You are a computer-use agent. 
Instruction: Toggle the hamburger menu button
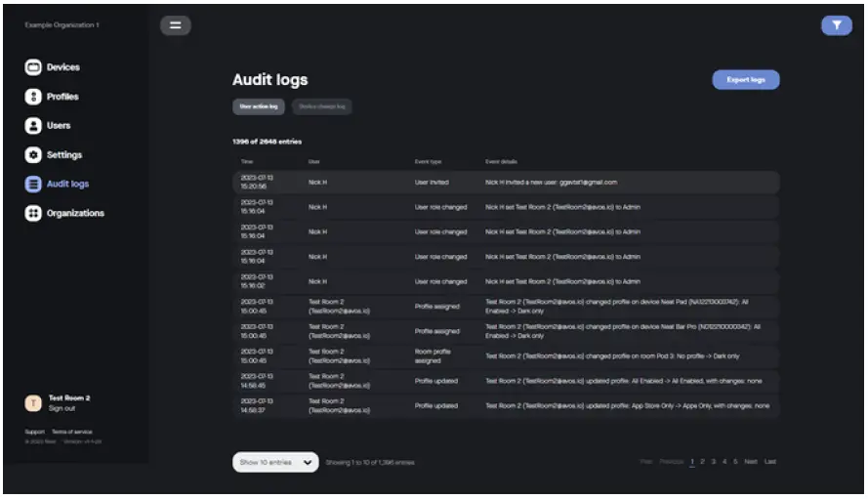coord(176,25)
